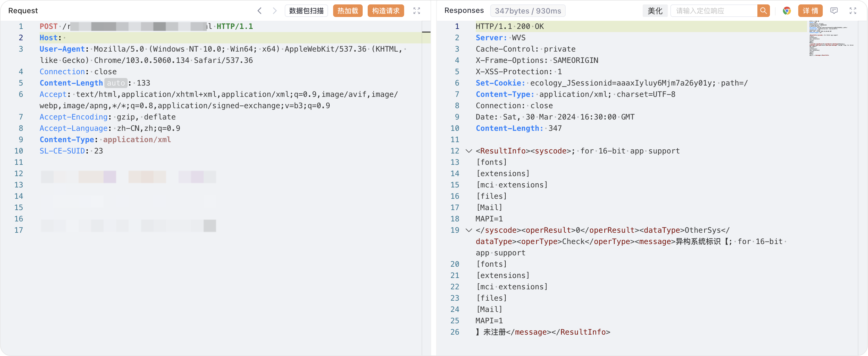Expand Request panel to fullscreen
Screen dimensions: 868x356
[417, 10]
